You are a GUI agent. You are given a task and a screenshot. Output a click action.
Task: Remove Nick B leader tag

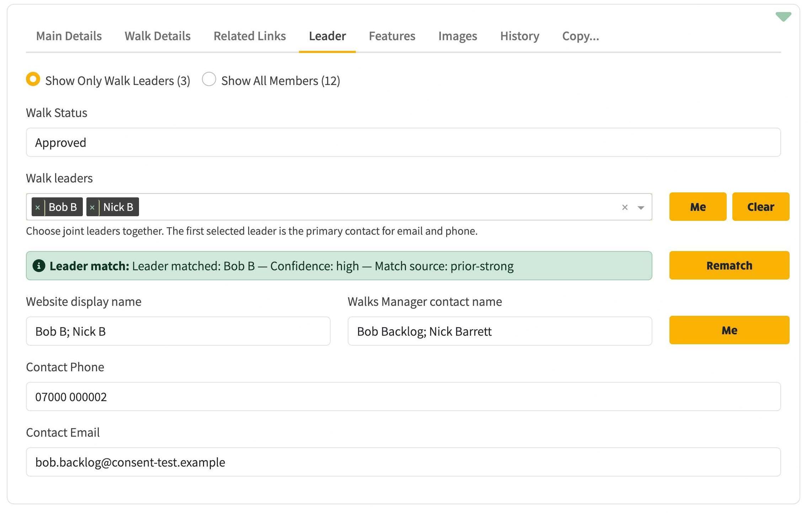point(92,207)
